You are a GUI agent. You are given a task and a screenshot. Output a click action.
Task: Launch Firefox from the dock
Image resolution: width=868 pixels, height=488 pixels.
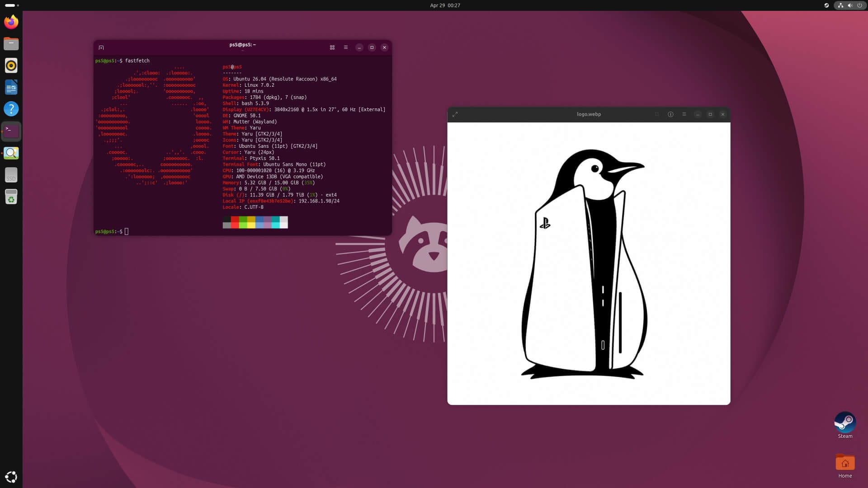[x=11, y=22]
